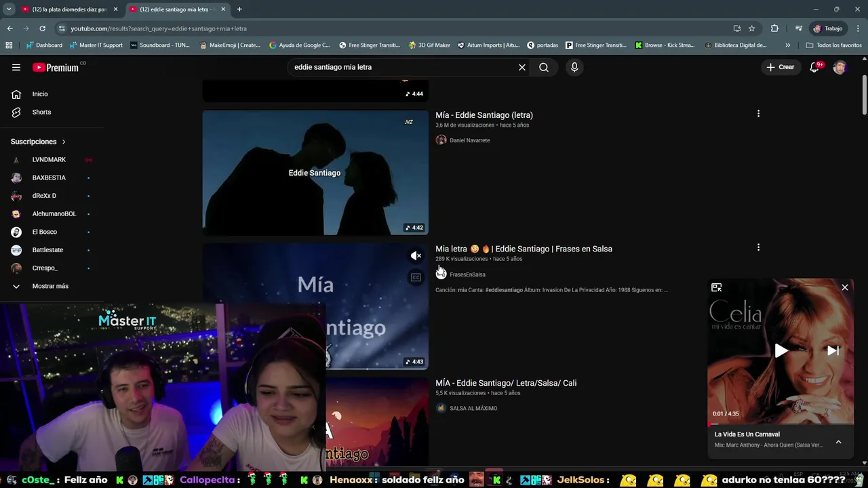
Task: Unmute the preview on Mía thumbnail
Action: click(x=416, y=256)
